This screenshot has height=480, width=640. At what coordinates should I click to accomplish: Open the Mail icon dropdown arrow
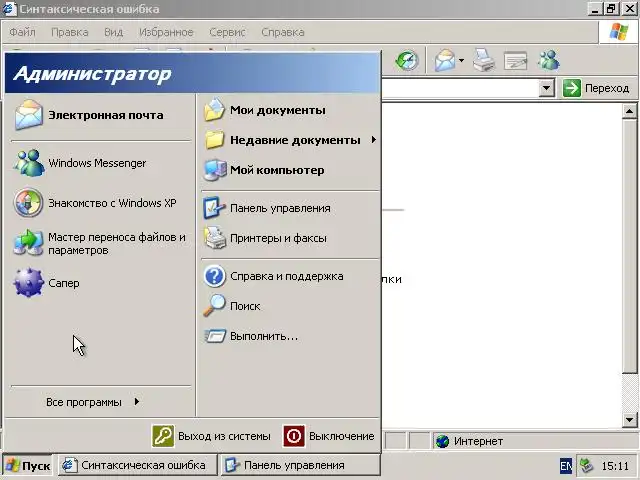pyautogui.click(x=462, y=61)
